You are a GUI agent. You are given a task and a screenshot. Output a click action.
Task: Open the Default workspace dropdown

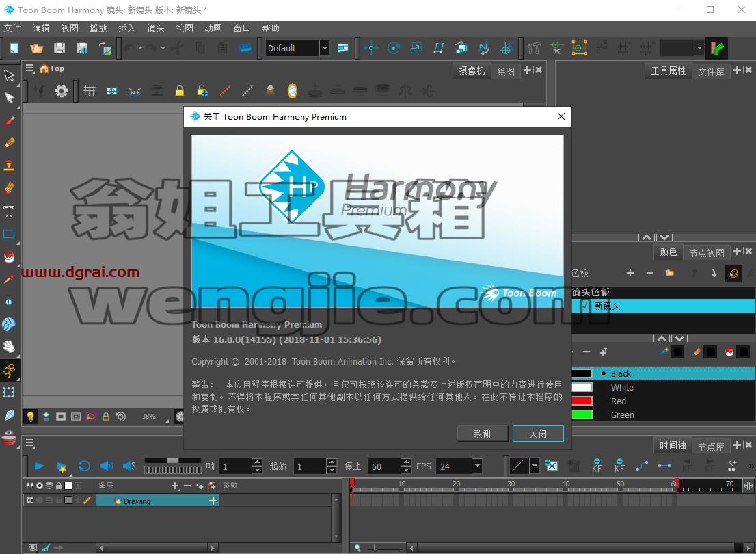coord(325,48)
